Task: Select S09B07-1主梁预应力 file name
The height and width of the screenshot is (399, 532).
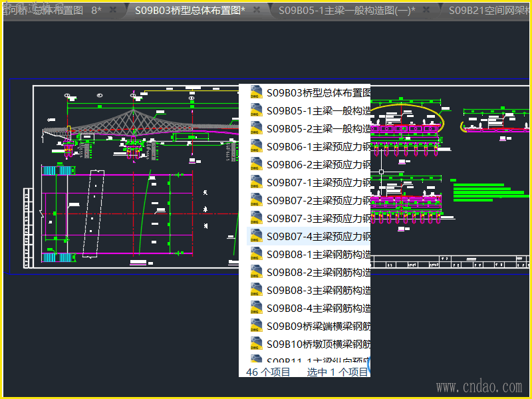Action: tap(318, 182)
